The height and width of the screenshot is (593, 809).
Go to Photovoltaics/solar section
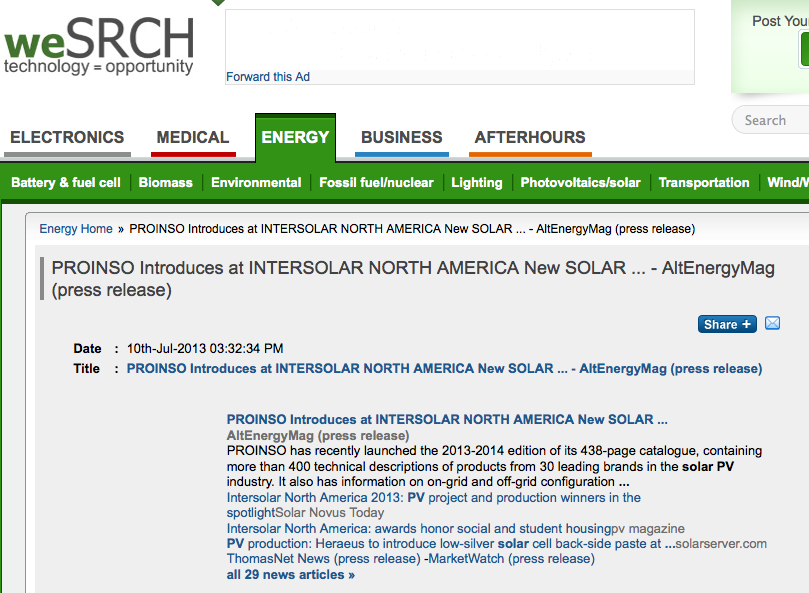click(x=580, y=183)
